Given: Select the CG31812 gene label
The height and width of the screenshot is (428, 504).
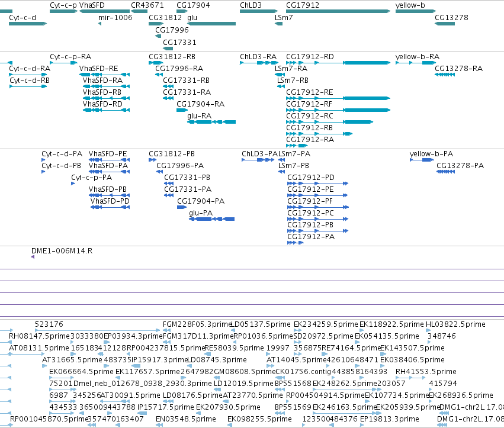Looking at the screenshot, I should [165, 17].
